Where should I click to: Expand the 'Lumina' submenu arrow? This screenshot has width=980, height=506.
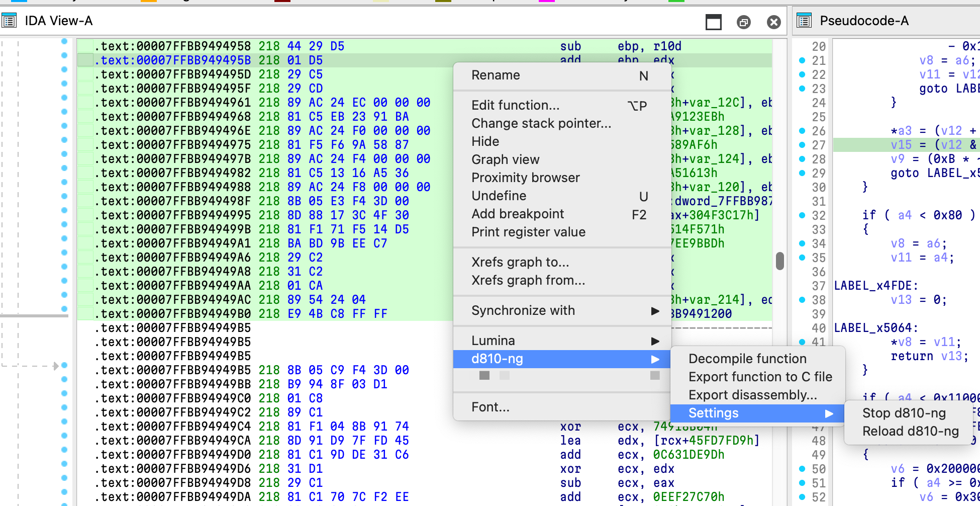(655, 341)
